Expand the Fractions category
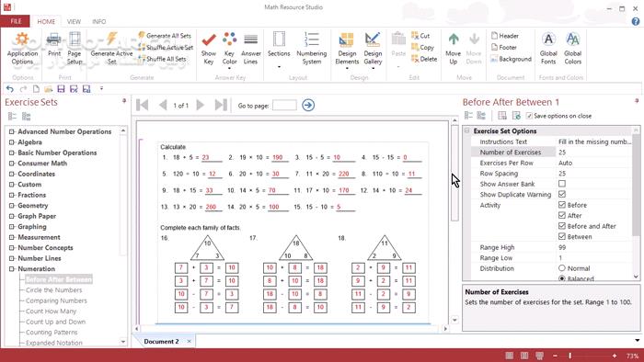The height and width of the screenshot is (362, 644). 11,195
